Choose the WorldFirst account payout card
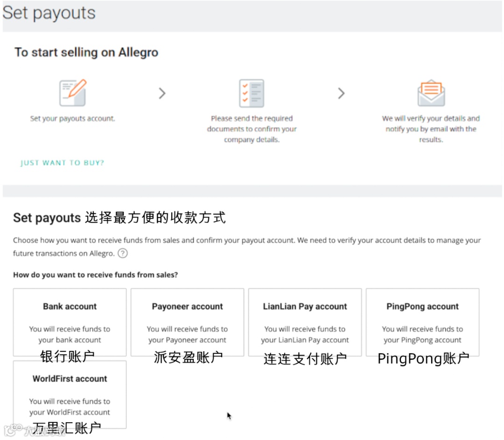 70,395
